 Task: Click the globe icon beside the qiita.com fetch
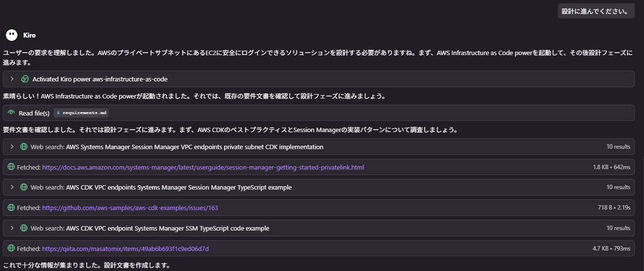click(11, 249)
